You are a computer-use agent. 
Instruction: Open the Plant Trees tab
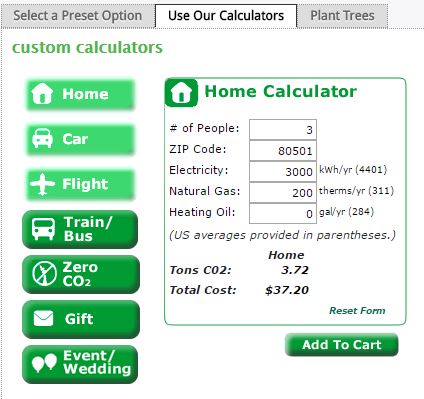coord(342,16)
